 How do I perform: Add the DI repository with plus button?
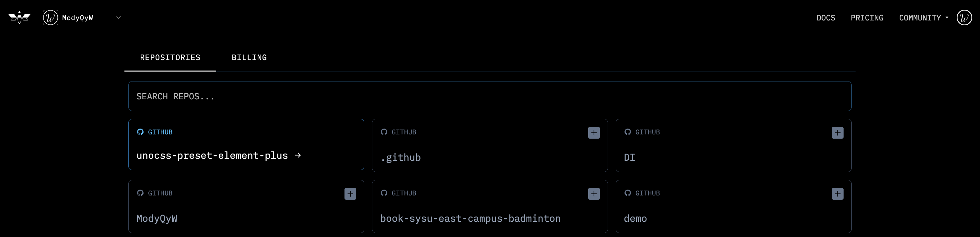click(x=838, y=132)
